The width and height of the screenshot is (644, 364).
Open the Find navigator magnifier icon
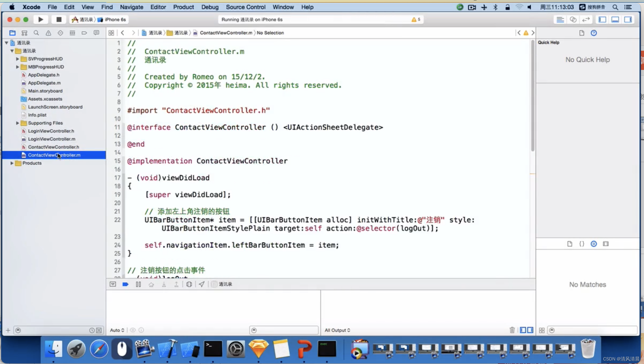coord(36,33)
